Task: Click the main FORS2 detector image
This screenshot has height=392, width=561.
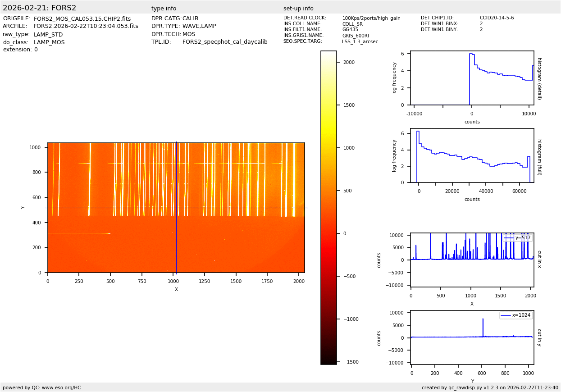Action: tap(176, 208)
